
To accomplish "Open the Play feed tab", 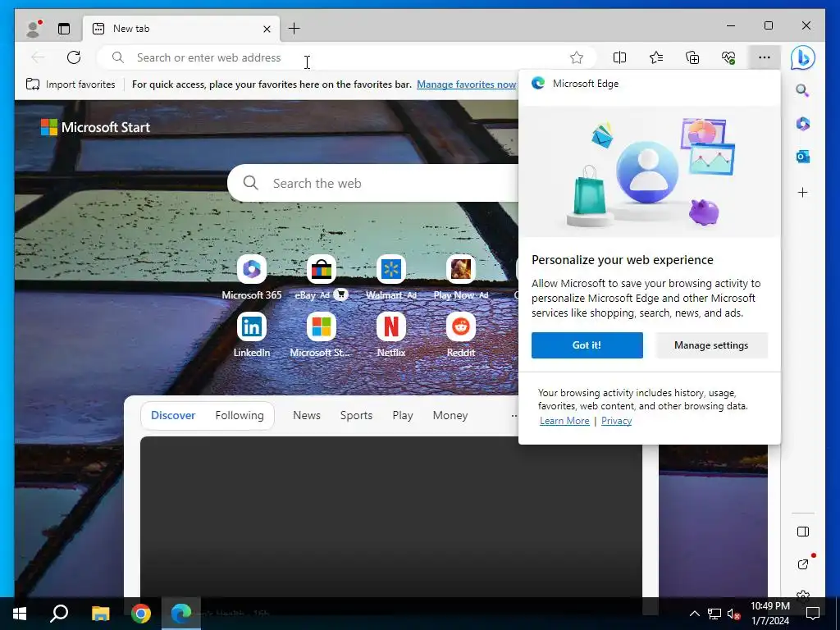I will point(402,415).
